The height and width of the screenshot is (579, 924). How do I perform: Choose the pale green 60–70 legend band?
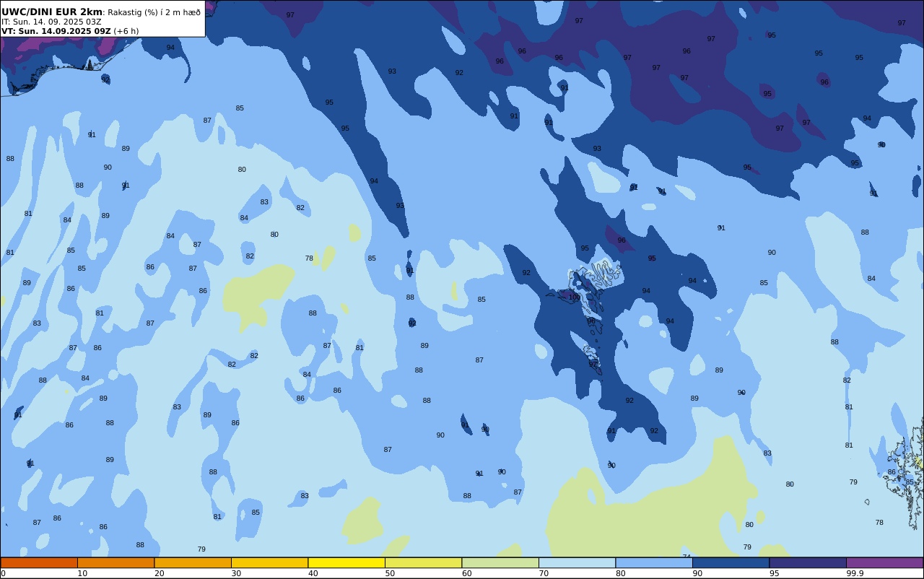pos(500,562)
